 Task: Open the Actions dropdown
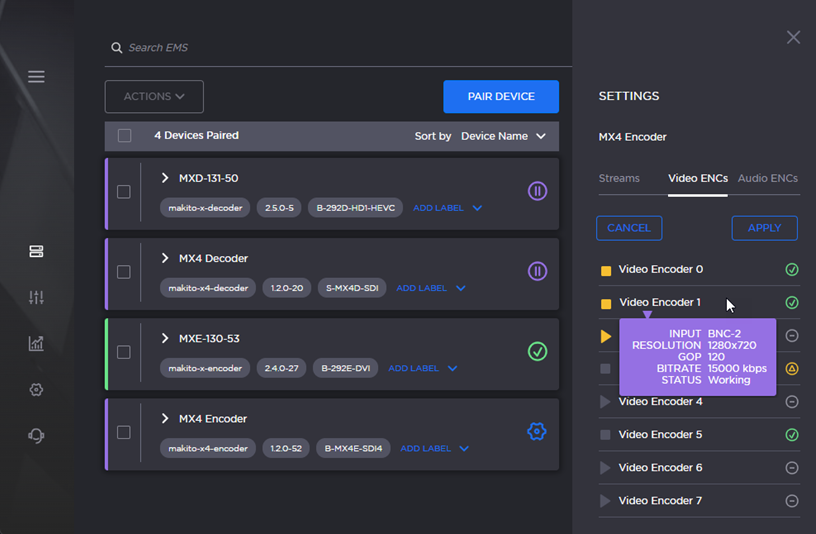click(x=154, y=97)
